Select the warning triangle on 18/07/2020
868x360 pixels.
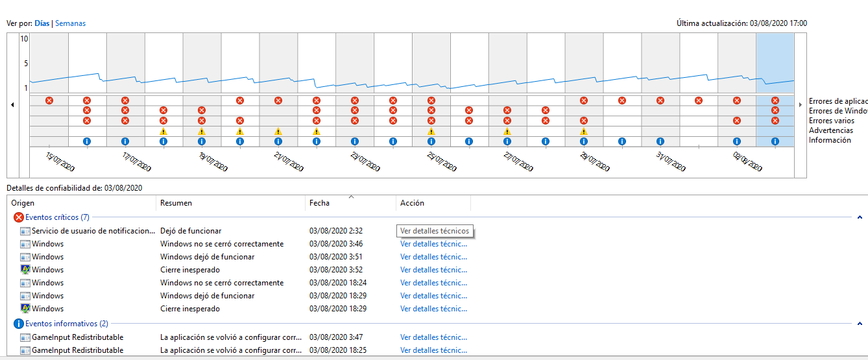[163, 131]
